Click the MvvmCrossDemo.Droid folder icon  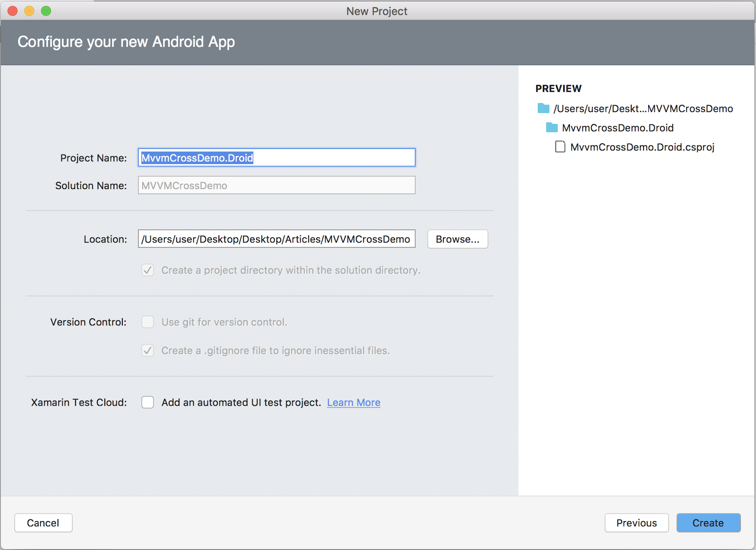tap(551, 127)
